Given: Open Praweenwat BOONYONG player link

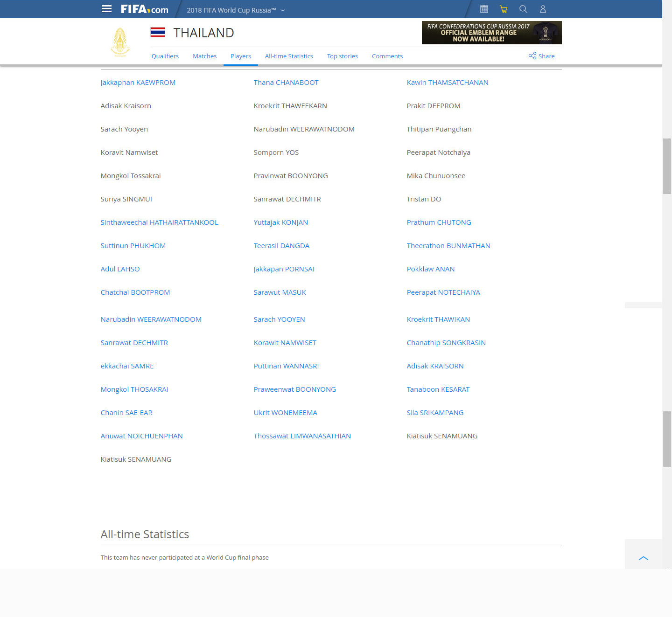Looking at the screenshot, I should coord(295,389).
